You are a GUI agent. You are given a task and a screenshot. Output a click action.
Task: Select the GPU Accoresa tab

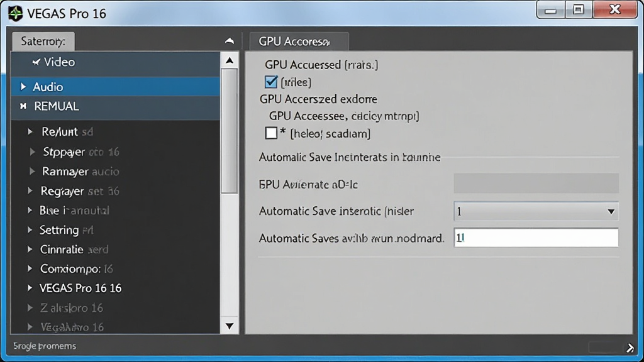click(299, 41)
